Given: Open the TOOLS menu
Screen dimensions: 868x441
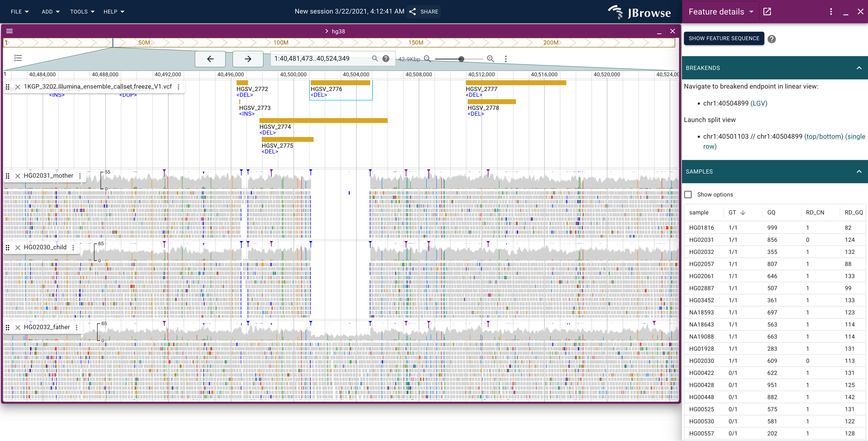Looking at the screenshot, I should point(82,12).
